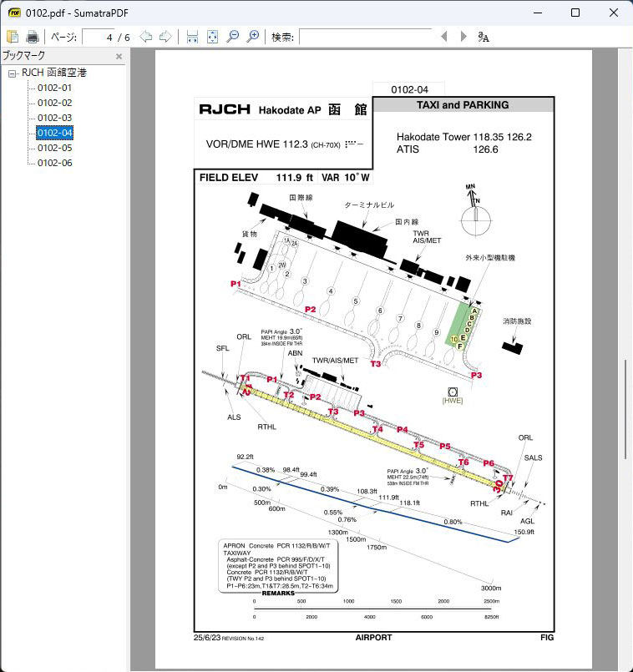Find previous search match arrow

pos(444,37)
